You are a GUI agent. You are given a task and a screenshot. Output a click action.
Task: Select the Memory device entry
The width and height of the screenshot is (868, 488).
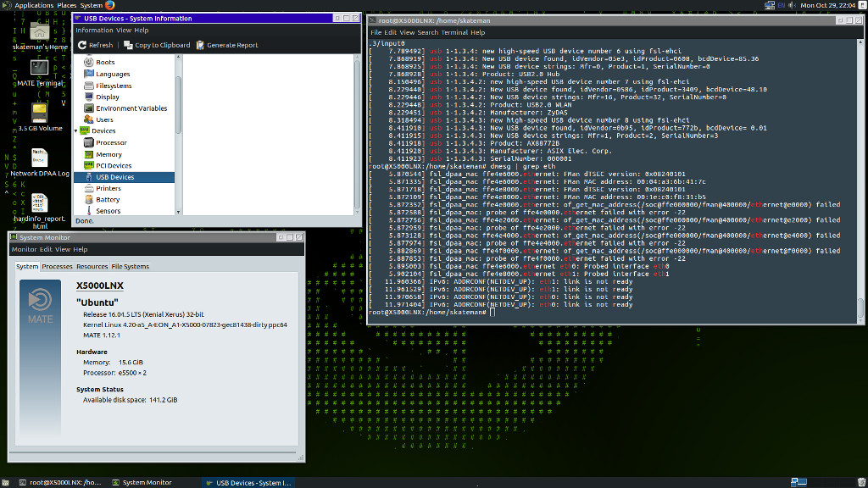[108, 154]
